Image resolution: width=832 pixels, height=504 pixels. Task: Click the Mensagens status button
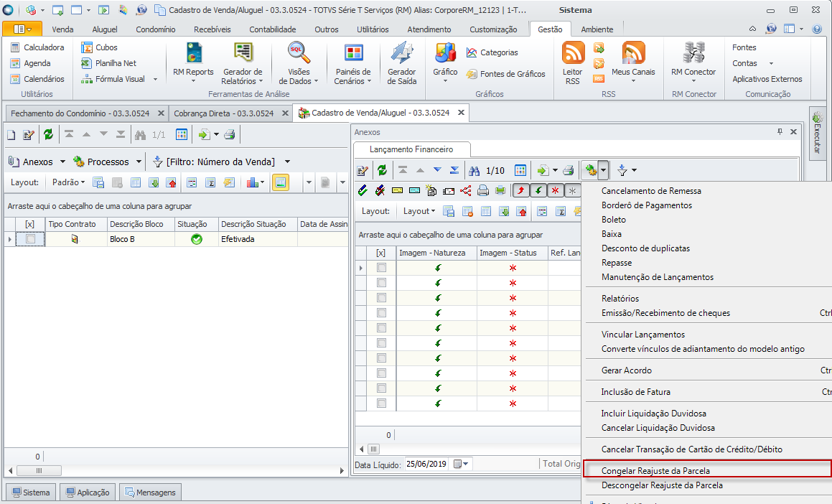tap(151, 493)
